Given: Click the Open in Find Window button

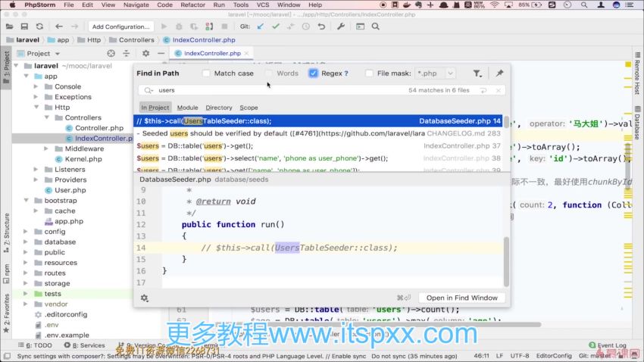Looking at the screenshot, I should (x=461, y=298).
